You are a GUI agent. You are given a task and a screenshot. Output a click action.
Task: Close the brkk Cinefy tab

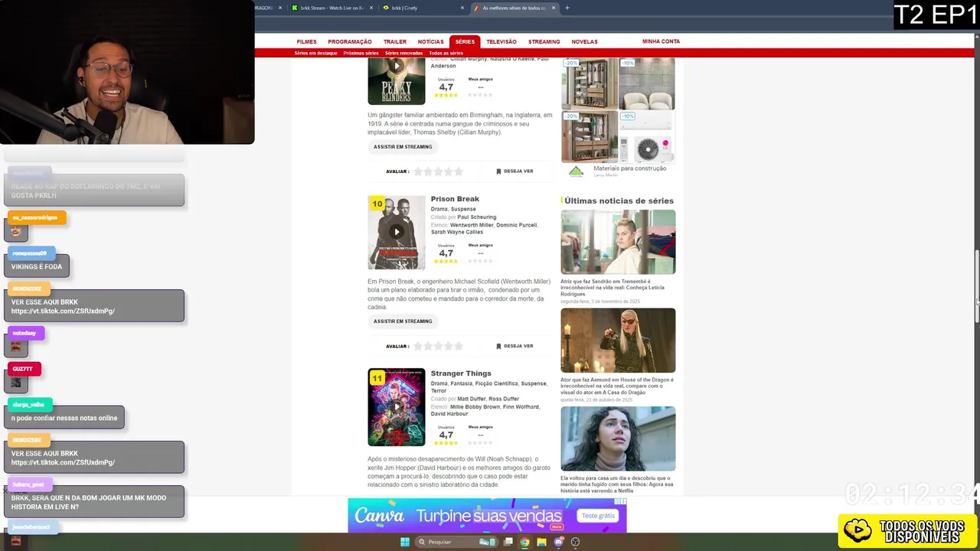click(x=462, y=8)
